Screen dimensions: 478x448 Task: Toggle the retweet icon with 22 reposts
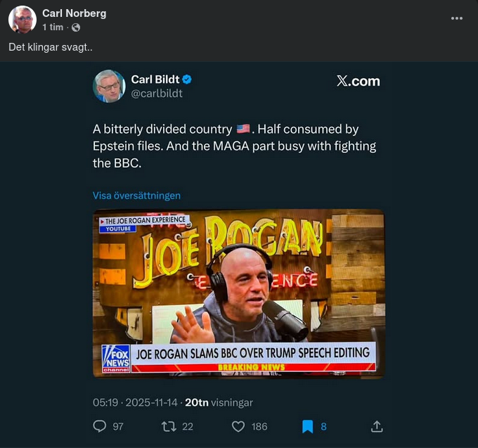(x=169, y=426)
